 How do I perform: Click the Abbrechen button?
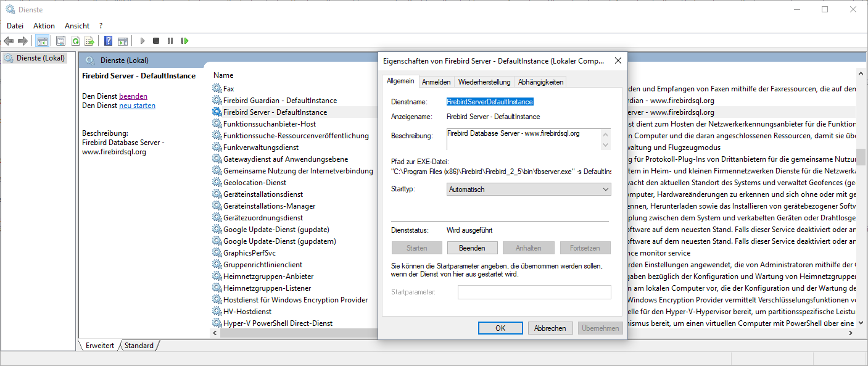point(550,328)
